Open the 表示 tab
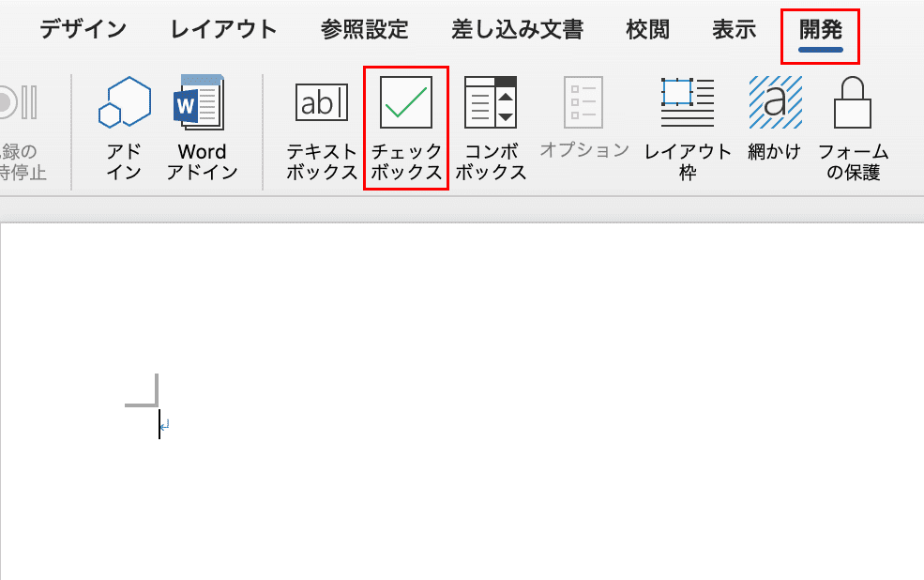Viewport: 924px width, 580px height. (x=735, y=29)
